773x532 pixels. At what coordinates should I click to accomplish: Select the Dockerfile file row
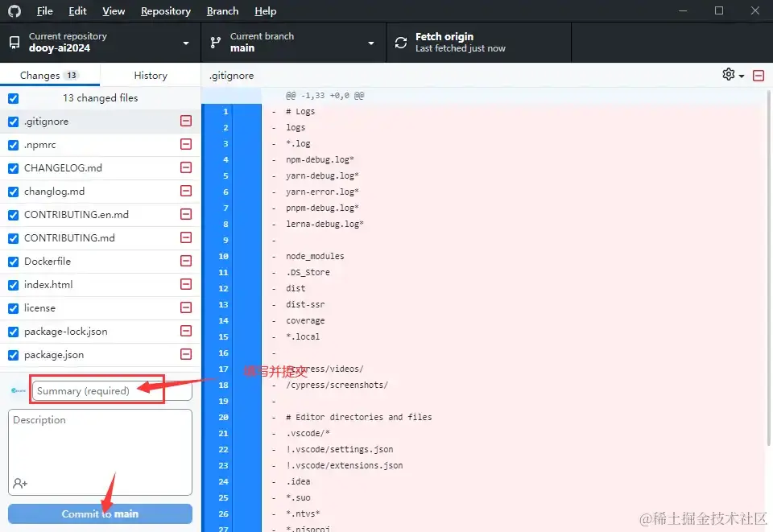(100, 261)
